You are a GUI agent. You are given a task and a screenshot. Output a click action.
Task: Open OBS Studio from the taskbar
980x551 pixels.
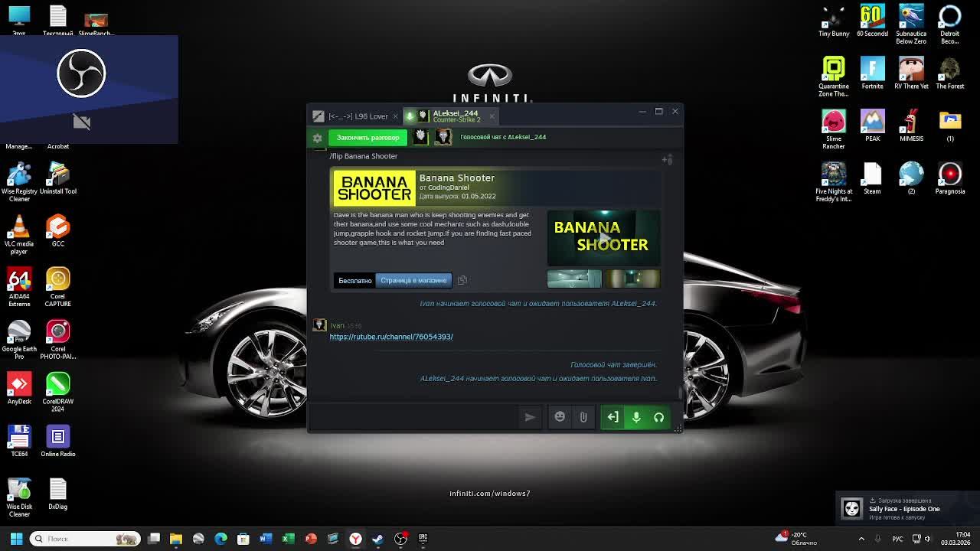[400, 539]
